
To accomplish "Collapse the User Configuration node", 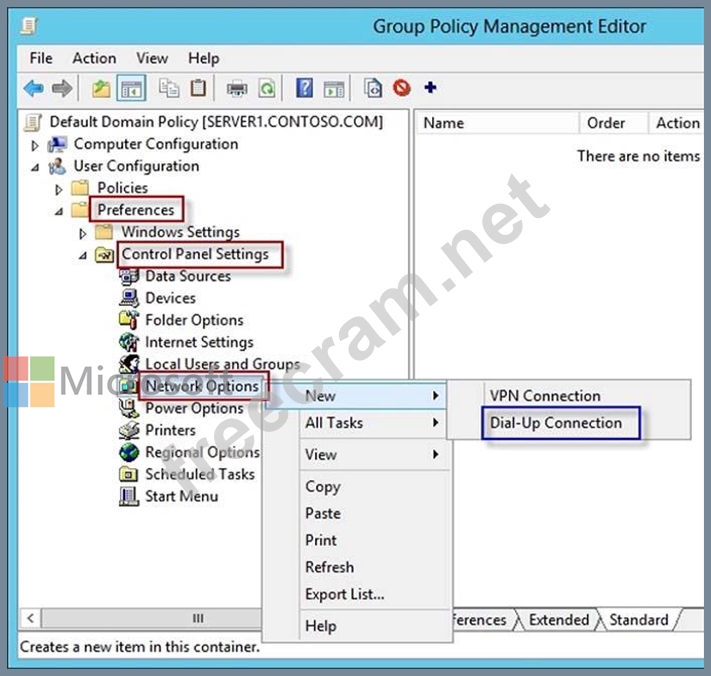I will [35, 167].
